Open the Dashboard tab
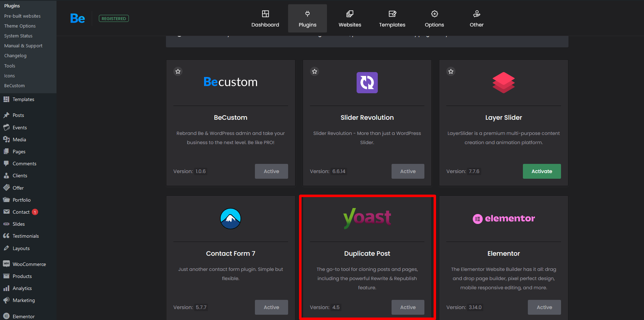This screenshot has width=644, height=320. 265,18
